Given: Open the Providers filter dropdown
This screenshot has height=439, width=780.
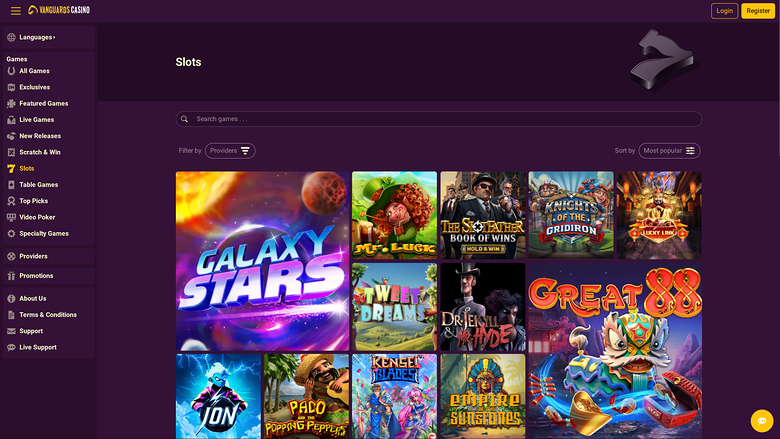Looking at the screenshot, I should [x=230, y=151].
